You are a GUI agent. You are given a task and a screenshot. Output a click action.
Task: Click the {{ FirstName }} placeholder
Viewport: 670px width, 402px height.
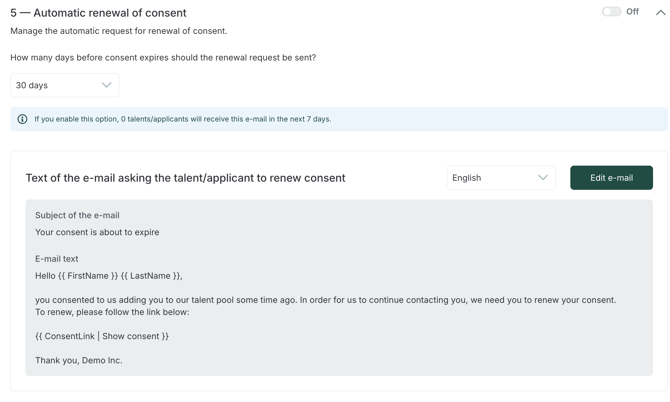(92, 276)
